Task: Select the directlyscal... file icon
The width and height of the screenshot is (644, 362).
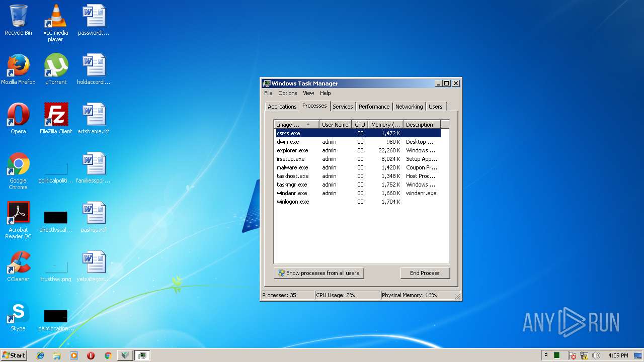Action: pos(55,221)
